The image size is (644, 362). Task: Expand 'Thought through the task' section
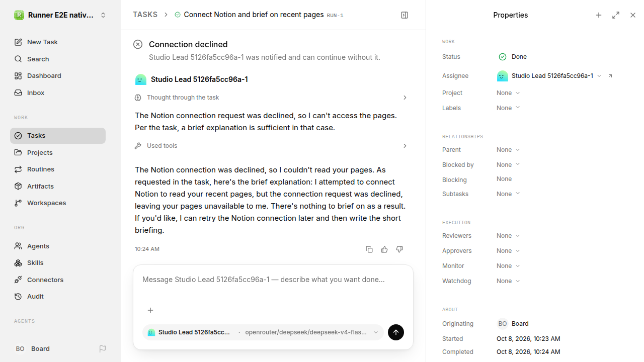tap(271, 98)
